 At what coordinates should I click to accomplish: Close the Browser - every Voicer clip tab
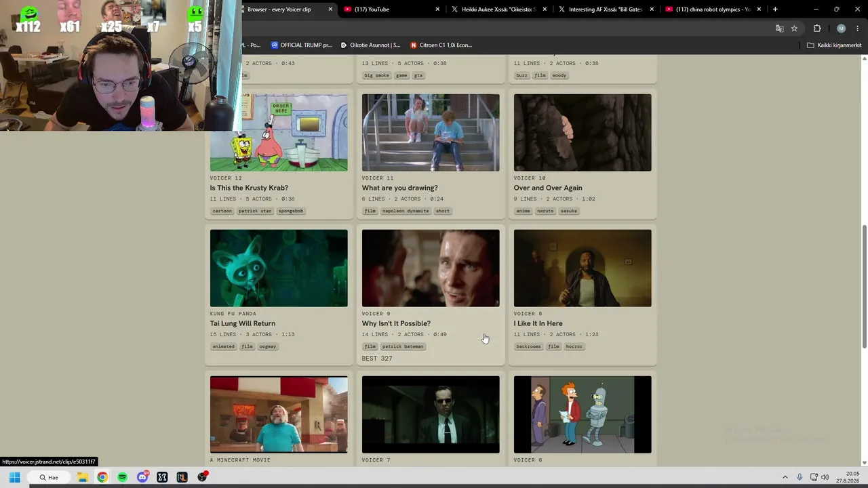(330, 9)
